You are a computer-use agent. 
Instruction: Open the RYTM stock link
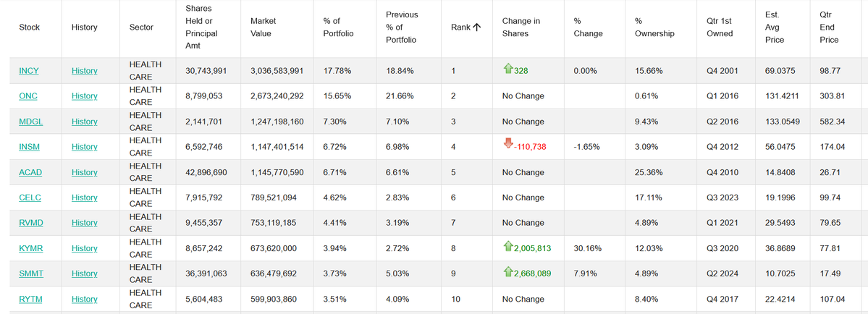pyautogui.click(x=30, y=300)
